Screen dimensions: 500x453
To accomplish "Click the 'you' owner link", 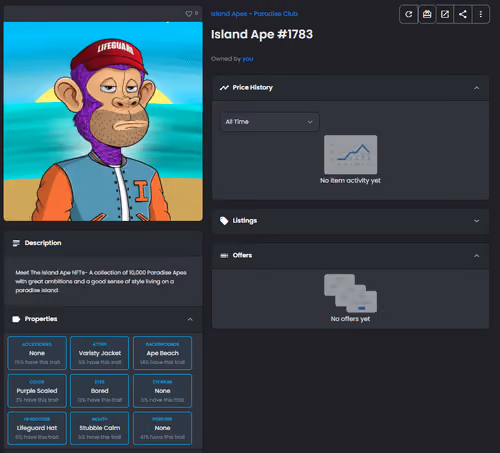I will (x=248, y=59).
